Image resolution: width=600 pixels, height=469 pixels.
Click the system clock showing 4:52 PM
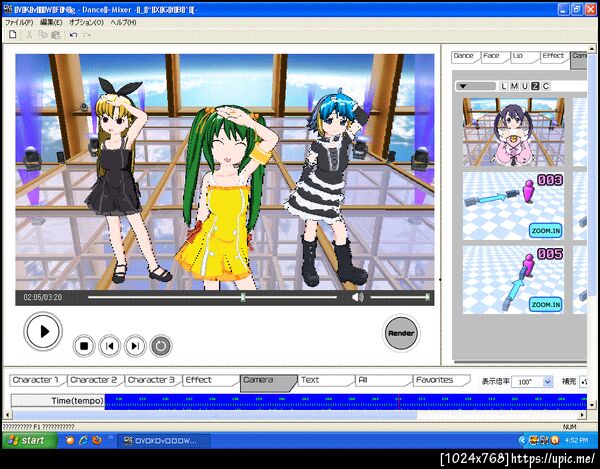(576, 441)
